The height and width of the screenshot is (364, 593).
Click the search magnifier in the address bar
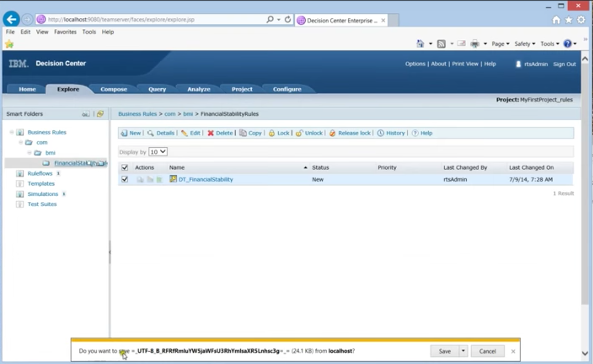tap(270, 19)
